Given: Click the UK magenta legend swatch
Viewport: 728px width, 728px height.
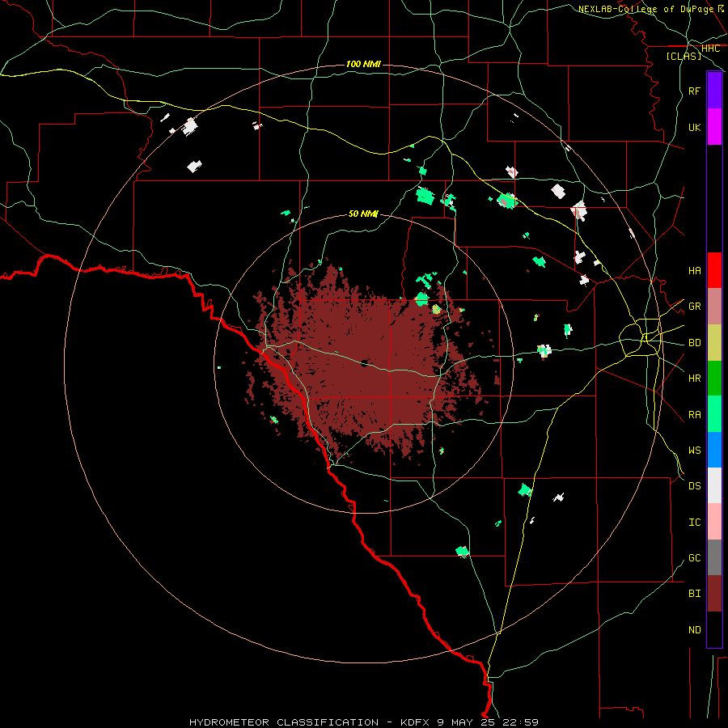Looking at the screenshot, I should tap(714, 127).
